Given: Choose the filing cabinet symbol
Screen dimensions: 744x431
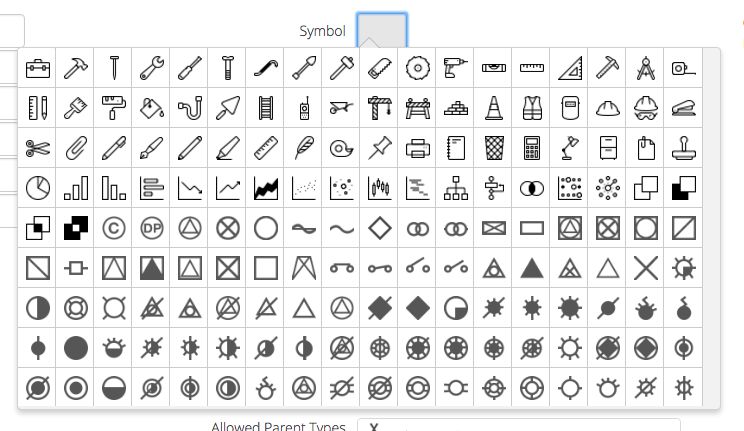Looking at the screenshot, I should 608,148.
